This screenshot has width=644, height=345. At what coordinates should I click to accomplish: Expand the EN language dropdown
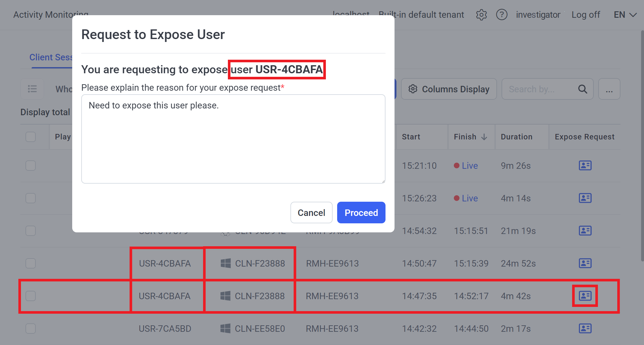tap(625, 15)
